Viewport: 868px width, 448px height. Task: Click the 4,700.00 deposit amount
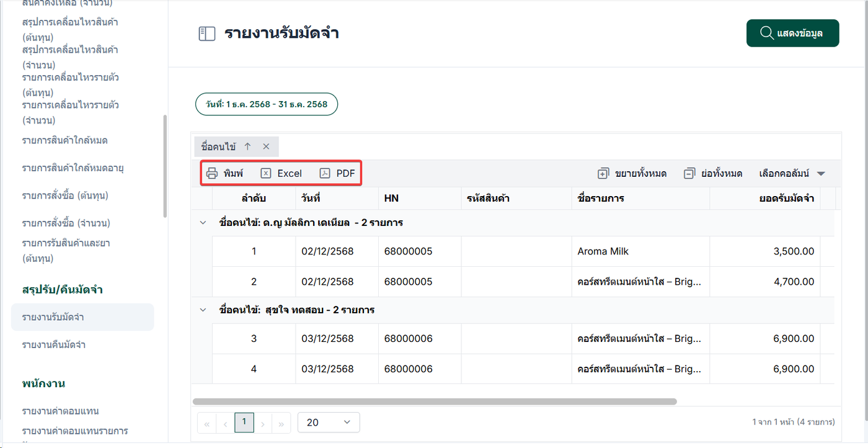pos(794,282)
